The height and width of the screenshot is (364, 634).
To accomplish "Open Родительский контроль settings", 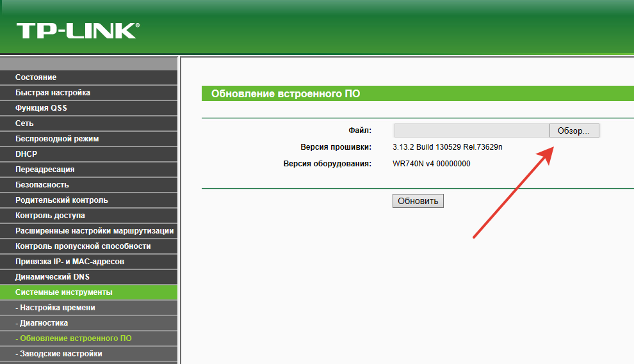I will pos(88,200).
